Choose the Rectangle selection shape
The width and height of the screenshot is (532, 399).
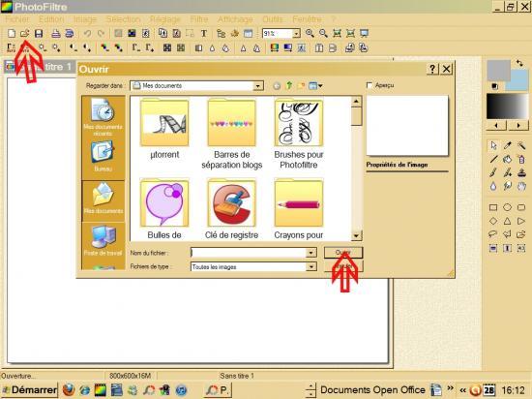493,207
